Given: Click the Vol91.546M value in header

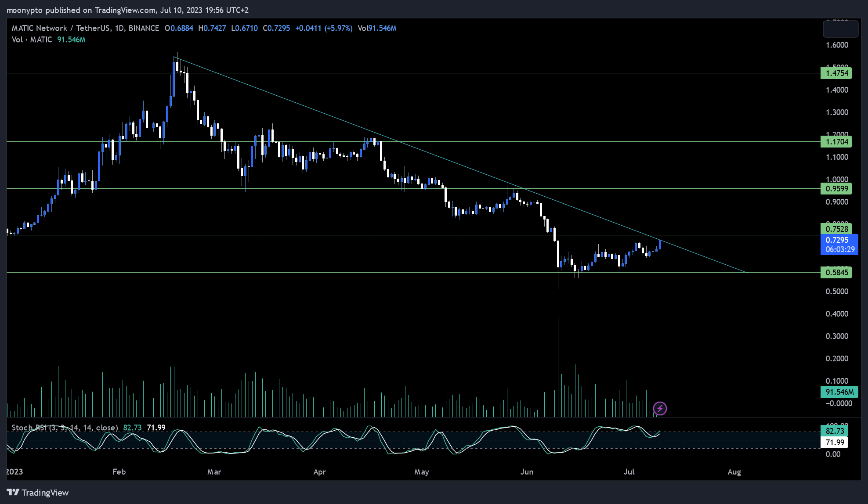Looking at the screenshot, I should 377,28.
